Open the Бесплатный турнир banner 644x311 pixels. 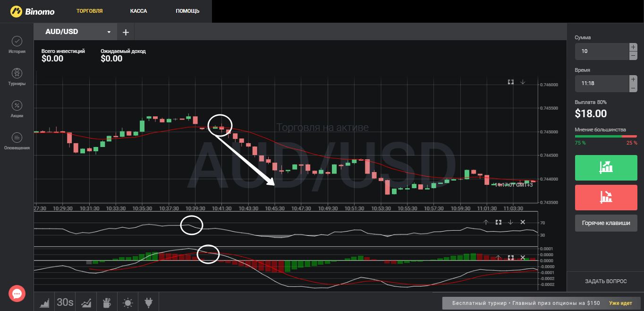[x=542, y=303]
